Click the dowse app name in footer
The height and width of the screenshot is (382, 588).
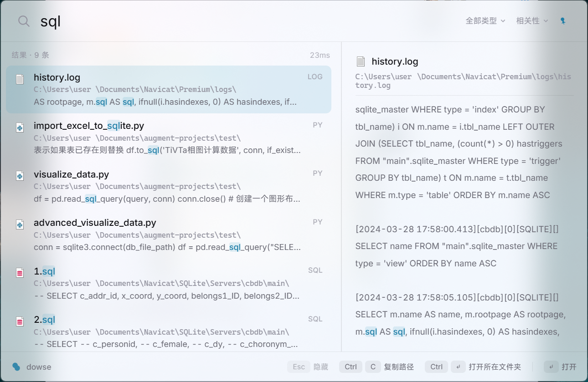[39, 367]
